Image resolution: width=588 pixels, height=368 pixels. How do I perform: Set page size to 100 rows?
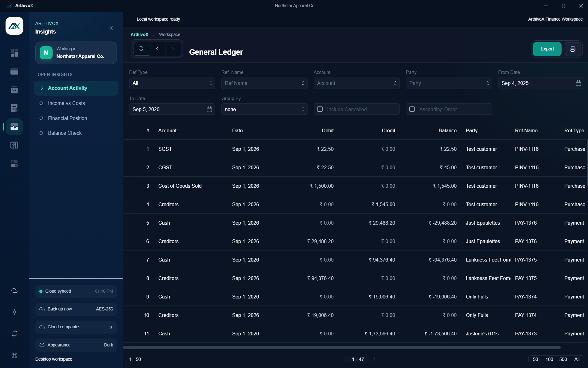pyautogui.click(x=549, y=359)
